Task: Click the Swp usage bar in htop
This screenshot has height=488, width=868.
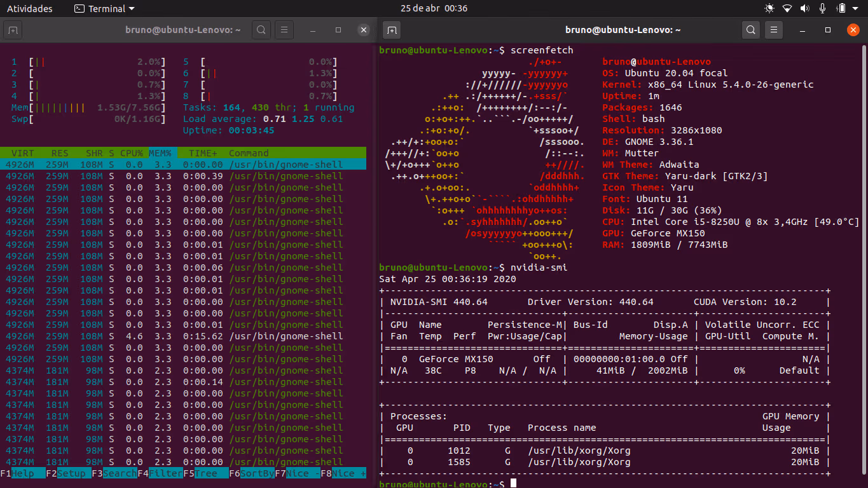Action: click(88, 119)
